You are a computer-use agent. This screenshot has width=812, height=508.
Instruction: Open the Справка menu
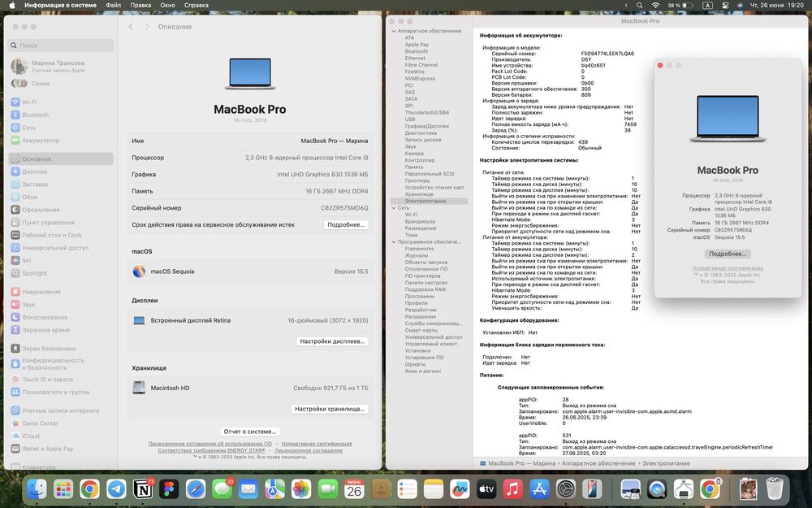point(197,5)
